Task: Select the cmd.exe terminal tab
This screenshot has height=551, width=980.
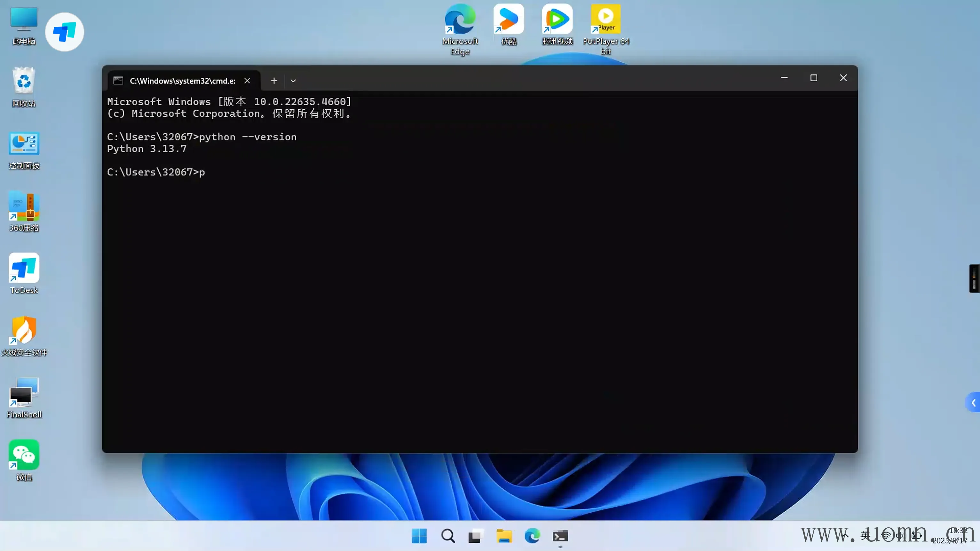Action: [x=182, y=81]
